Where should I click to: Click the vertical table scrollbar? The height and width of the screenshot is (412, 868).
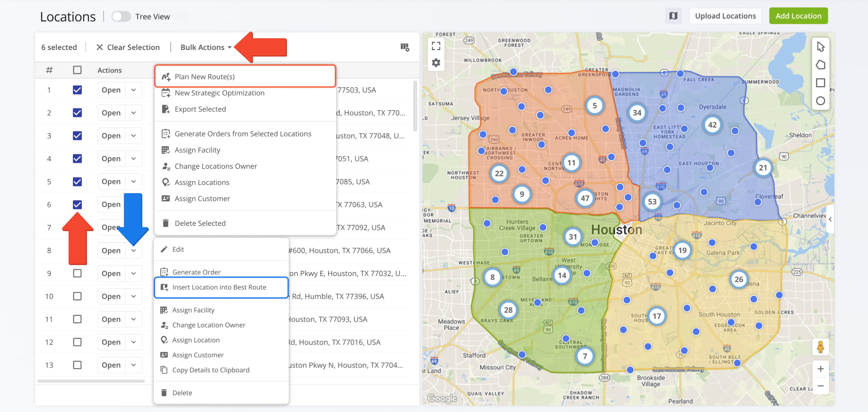point(415,106)
